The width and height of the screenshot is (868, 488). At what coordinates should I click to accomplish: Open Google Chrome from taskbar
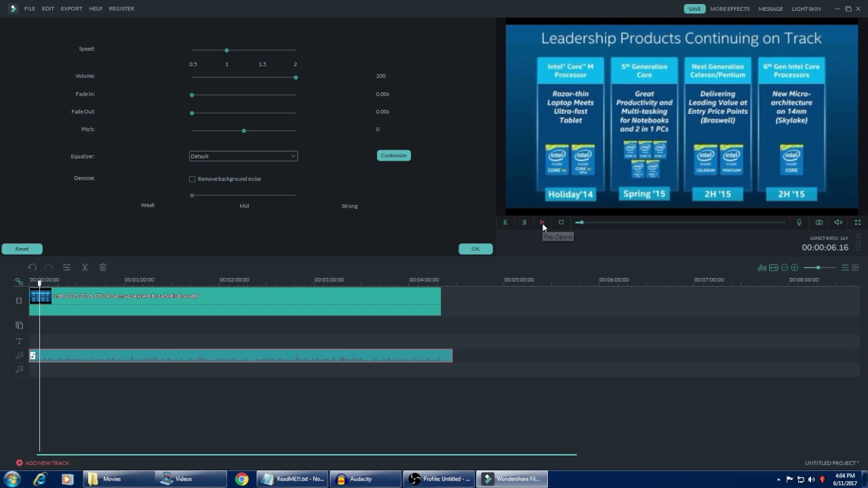click(241, 479)
